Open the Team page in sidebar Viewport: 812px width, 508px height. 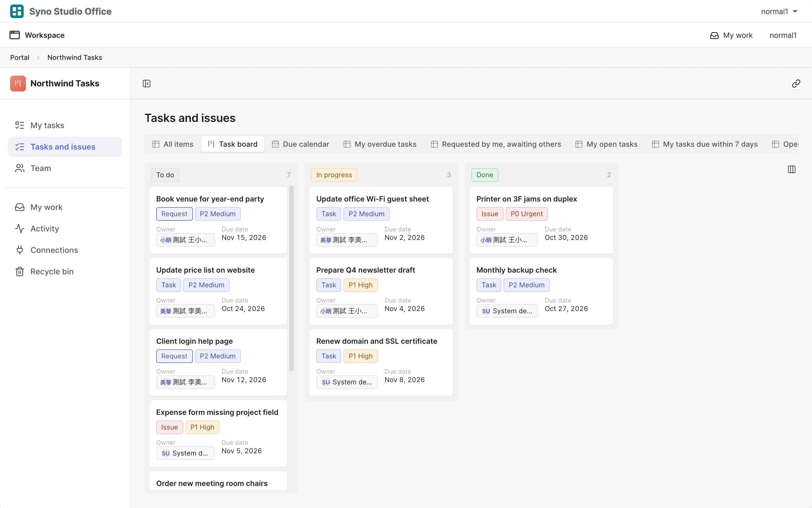tap(65, 168)
